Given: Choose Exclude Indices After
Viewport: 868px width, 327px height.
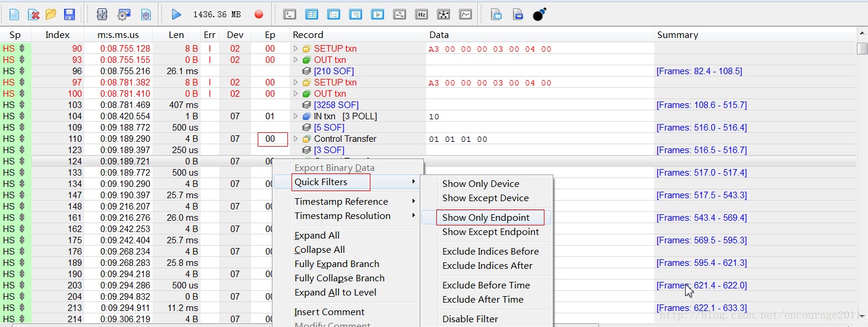Looking at the screenshot, I should [x=486, y=266].
